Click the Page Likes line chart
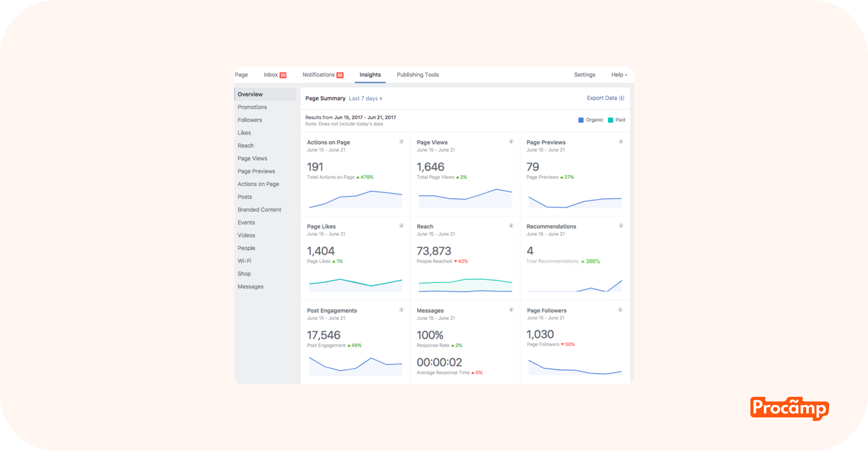Image resolution: width=868 pixels, height=451 pixels. pyautogui.click(x=355, y=285)
